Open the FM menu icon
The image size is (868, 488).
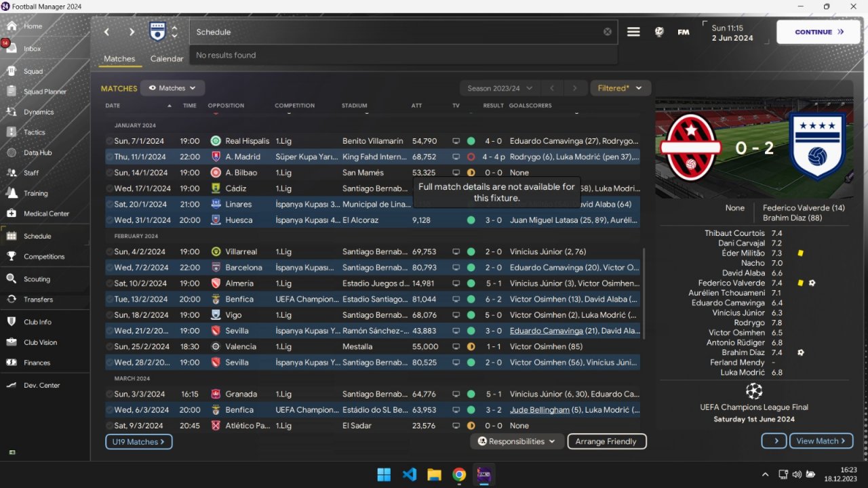click(684, 32)
